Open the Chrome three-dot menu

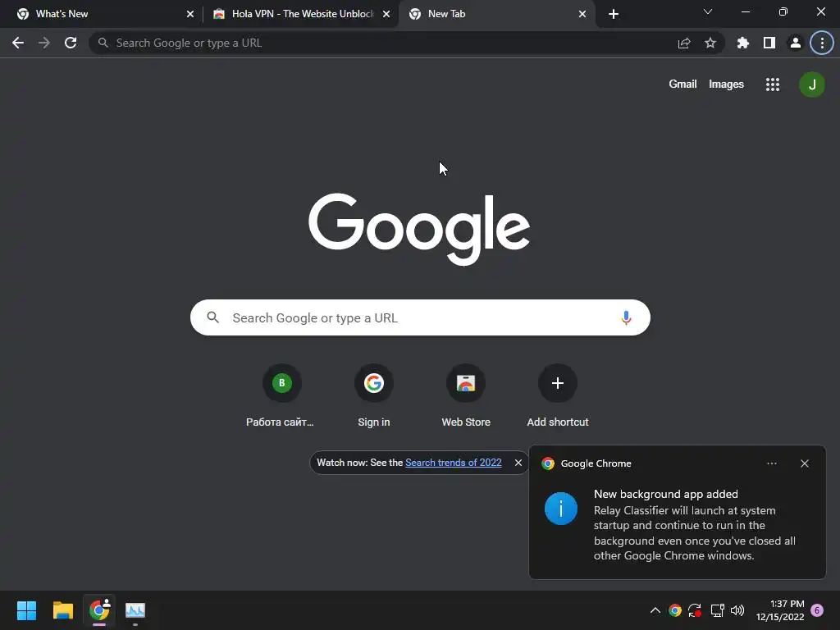coord(822,43)
